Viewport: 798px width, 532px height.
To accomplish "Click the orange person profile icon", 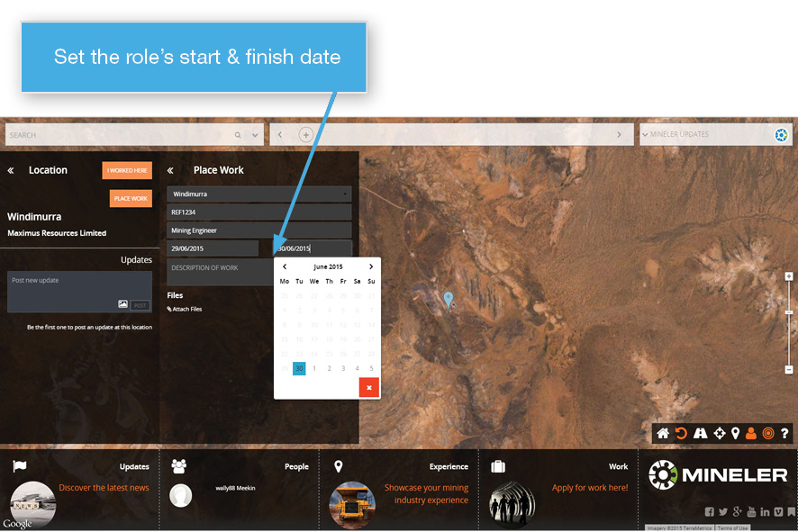I will point(751,434).
